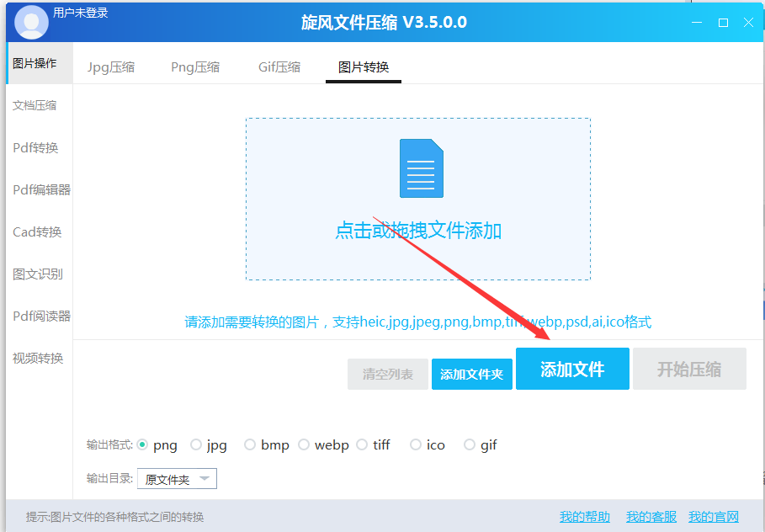Screen dimensions: 765x532
Task: Open the Png压缩 tab
Action: pos(194,66)
